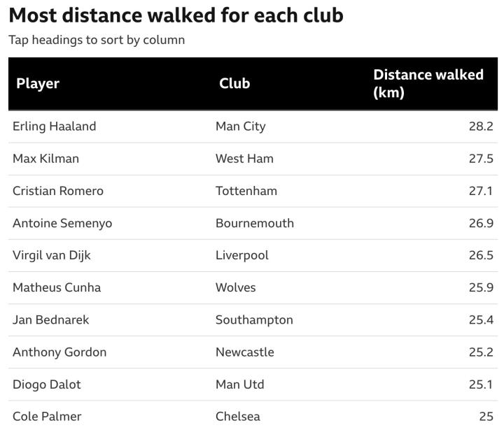The image size is (504, 430).
Task: Select the Southampton club cell
Action: [254, 320]
